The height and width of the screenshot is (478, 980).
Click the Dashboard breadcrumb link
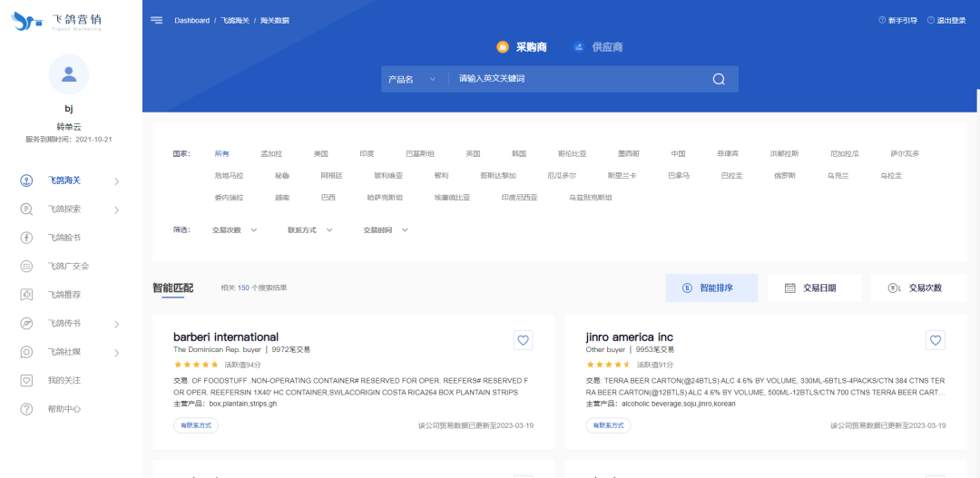(x=191, y=20)
